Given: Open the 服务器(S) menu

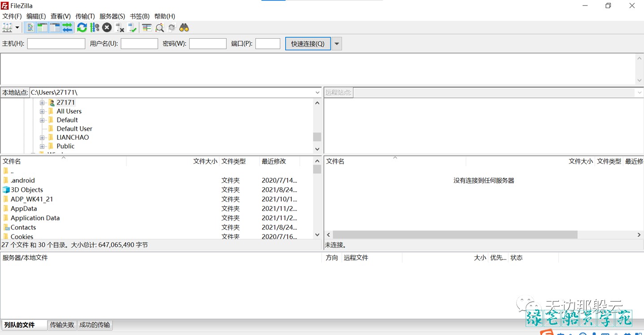Looking at the screenshot, I should click(x=112, y=16).
